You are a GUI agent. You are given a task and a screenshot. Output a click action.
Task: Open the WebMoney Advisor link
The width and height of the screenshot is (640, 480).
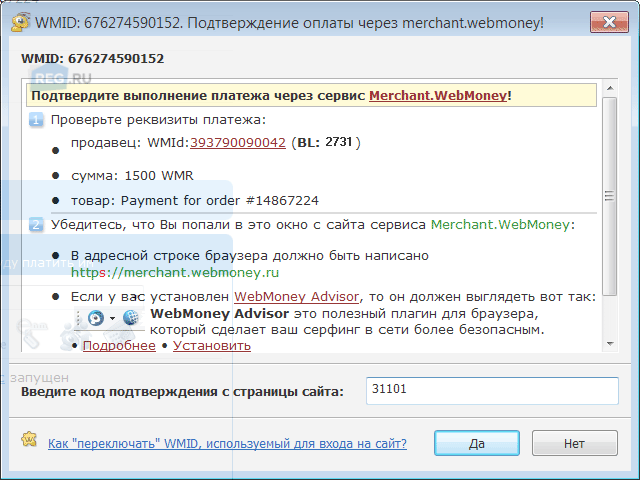[x=296, y=297]
